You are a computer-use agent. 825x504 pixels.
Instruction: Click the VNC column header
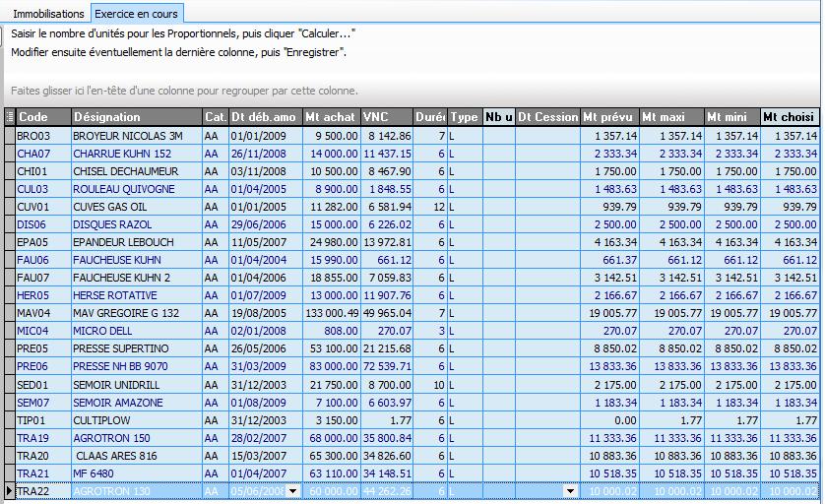pos(386,117)
